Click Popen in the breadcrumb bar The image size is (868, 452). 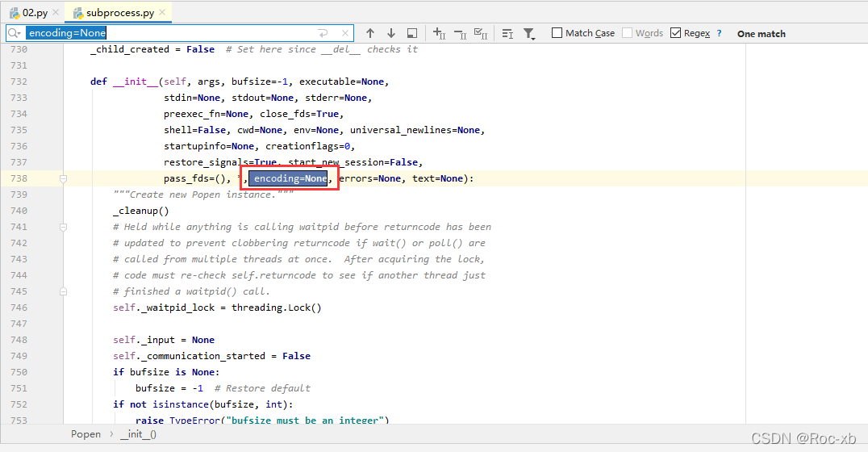point(86,434)
